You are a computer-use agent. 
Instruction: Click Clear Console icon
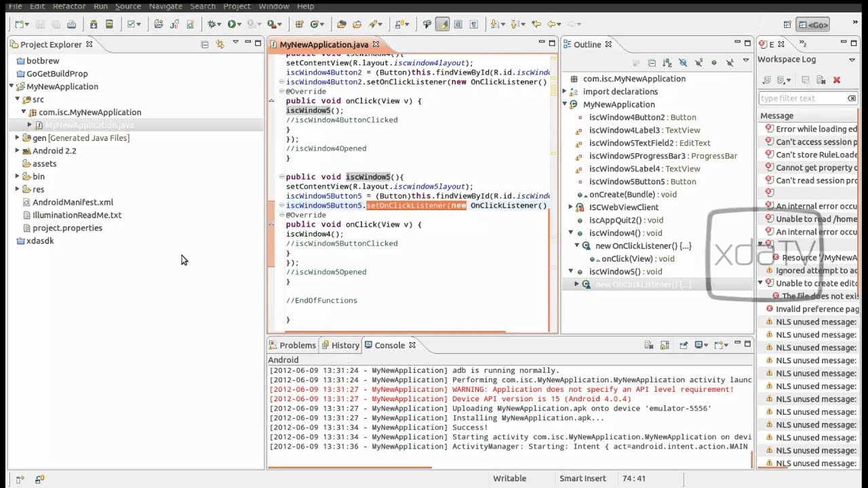[x=649, y=345]
